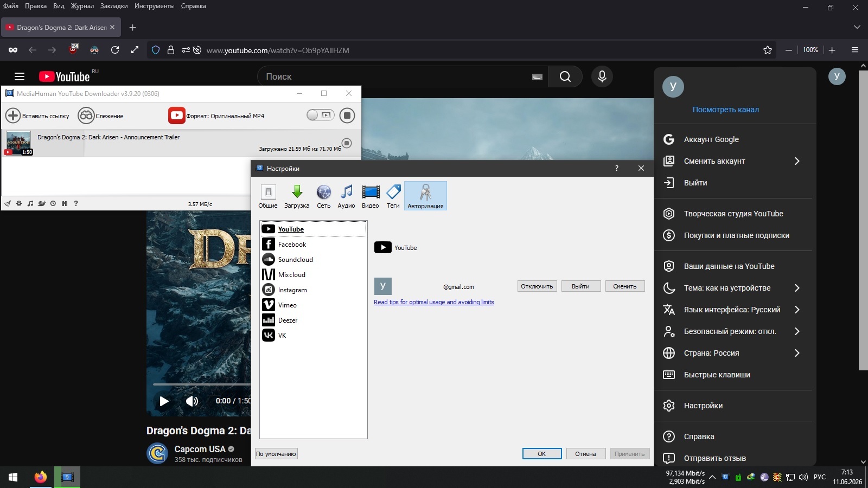Select Soundcloud in the services list
This screenshot has height=488, width=868.
point(314,260)
